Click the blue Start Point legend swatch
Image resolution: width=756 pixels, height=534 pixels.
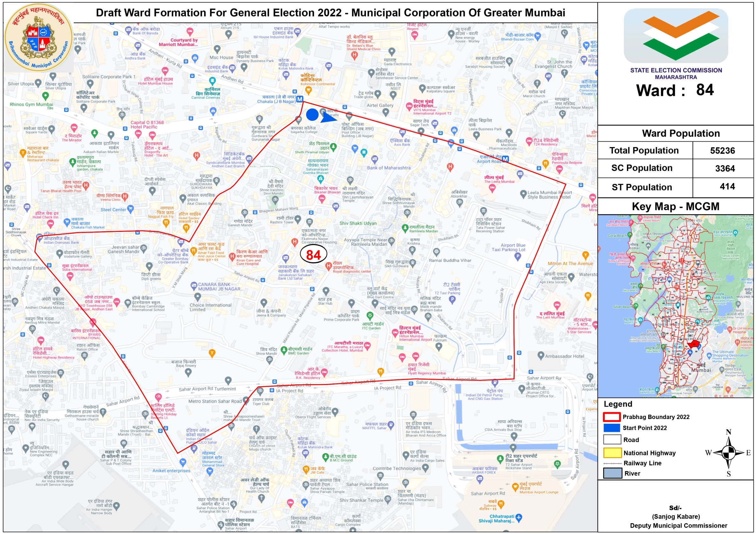point(611,428)
